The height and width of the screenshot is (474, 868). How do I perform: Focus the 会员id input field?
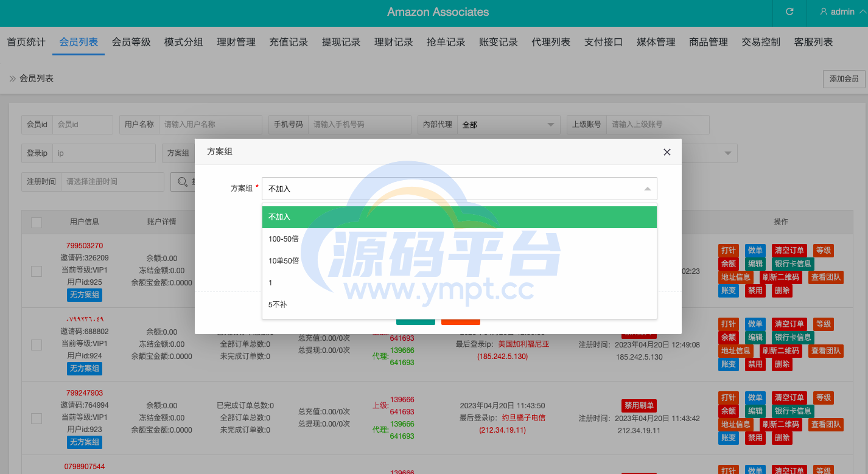[x=83, y=124]
